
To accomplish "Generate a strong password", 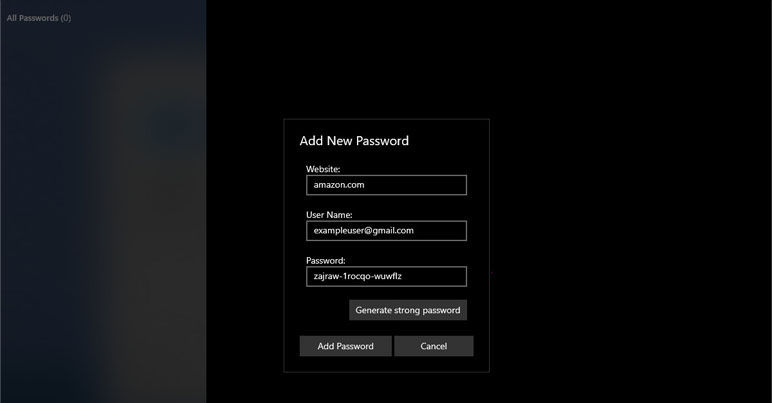I will (408, 310).
